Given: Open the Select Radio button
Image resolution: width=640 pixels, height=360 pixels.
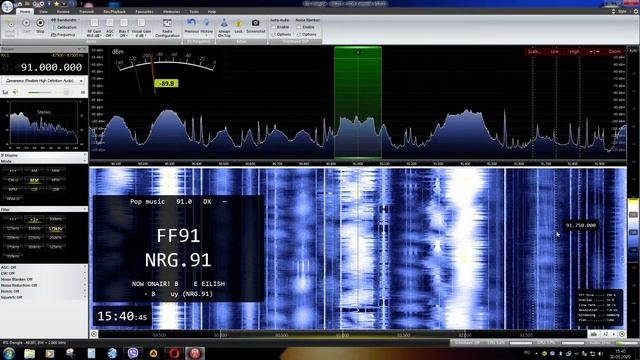Looking at the screenshot, I should coord(9,27).
